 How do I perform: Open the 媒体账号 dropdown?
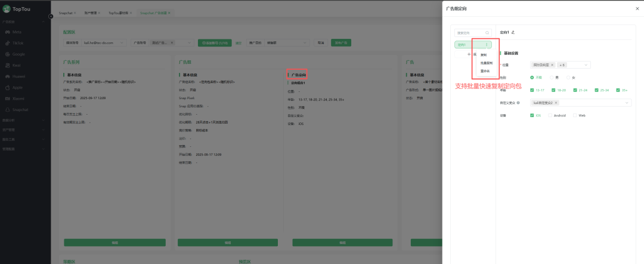(x=105, y=42)
